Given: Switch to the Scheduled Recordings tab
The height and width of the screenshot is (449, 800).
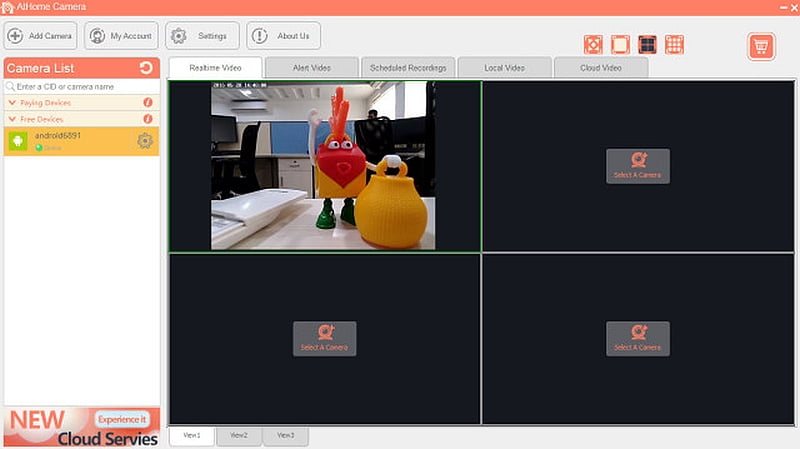Looking at the screenshot, I should (407, 67).
